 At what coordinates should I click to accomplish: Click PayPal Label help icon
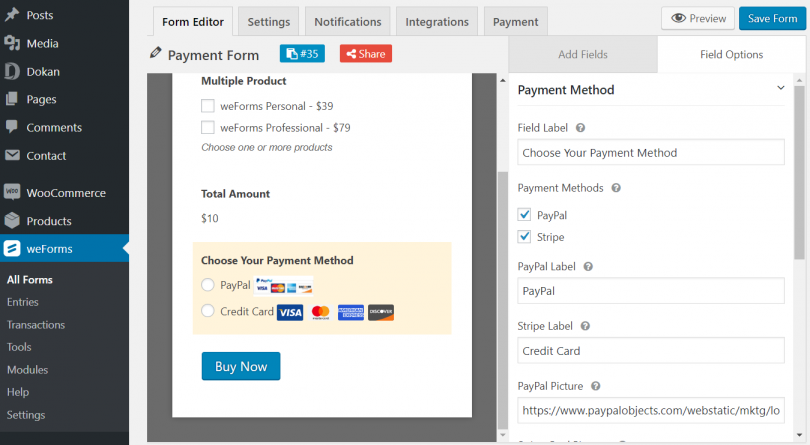[588, 267]
